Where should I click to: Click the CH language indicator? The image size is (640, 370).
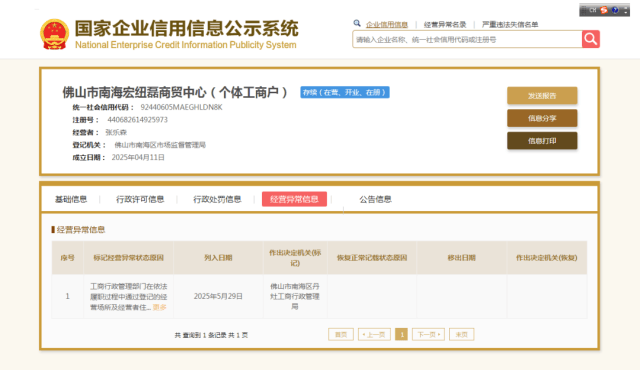pyautogui.click(x=593, y=10)
